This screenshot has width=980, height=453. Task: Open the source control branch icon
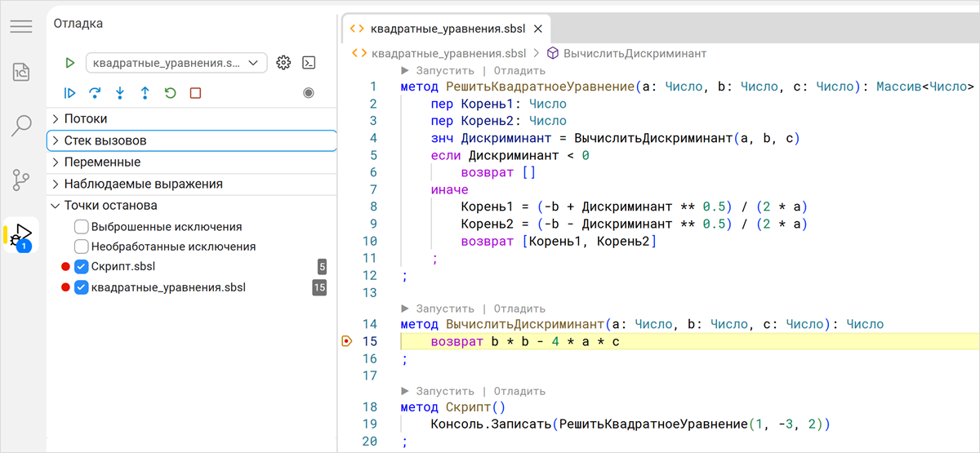21,180
